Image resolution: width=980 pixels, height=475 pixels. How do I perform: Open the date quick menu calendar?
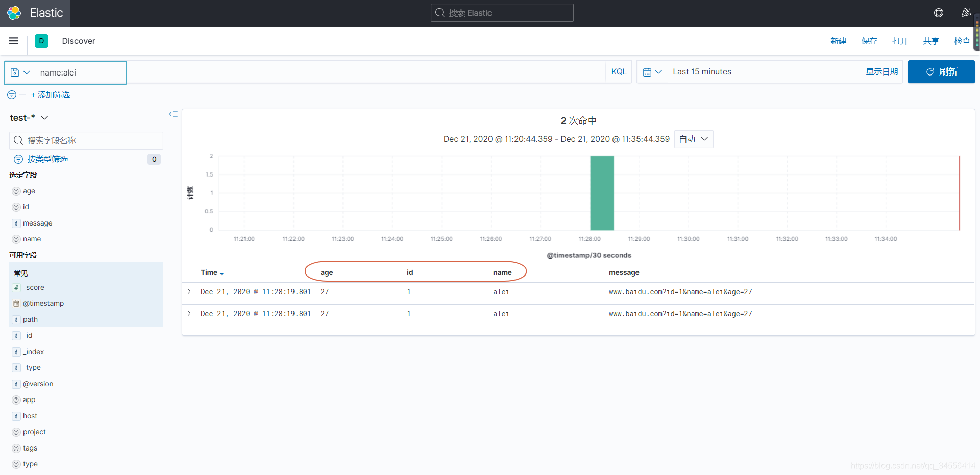pos(652,72)
